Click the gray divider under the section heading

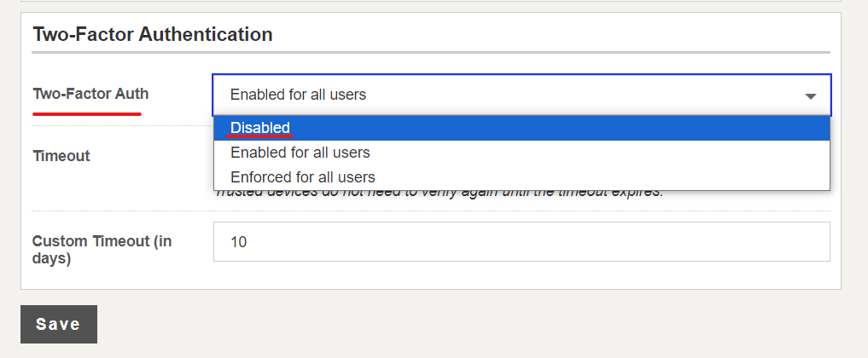pyautogui.click(x=431, y=53)
